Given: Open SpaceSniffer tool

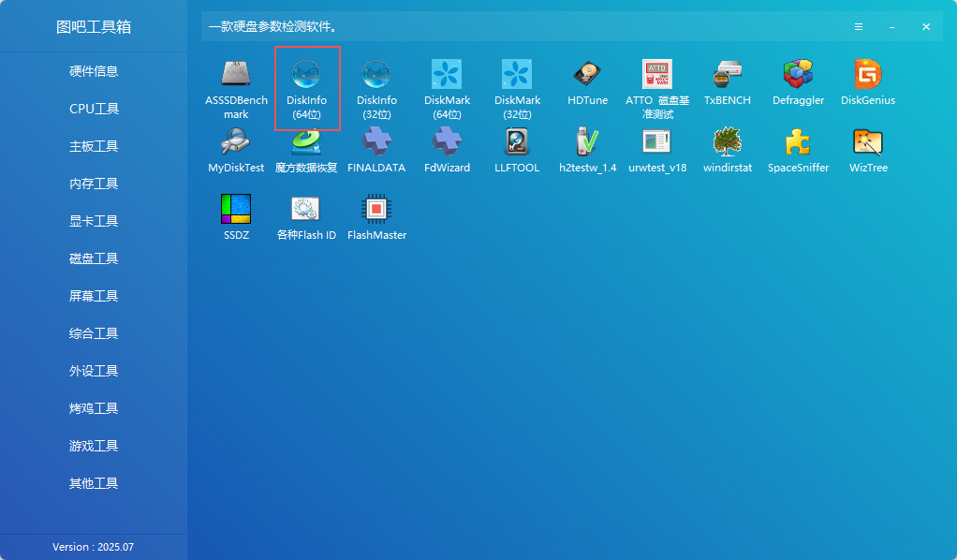Looking at the screenshot, I should click(798, 150).
